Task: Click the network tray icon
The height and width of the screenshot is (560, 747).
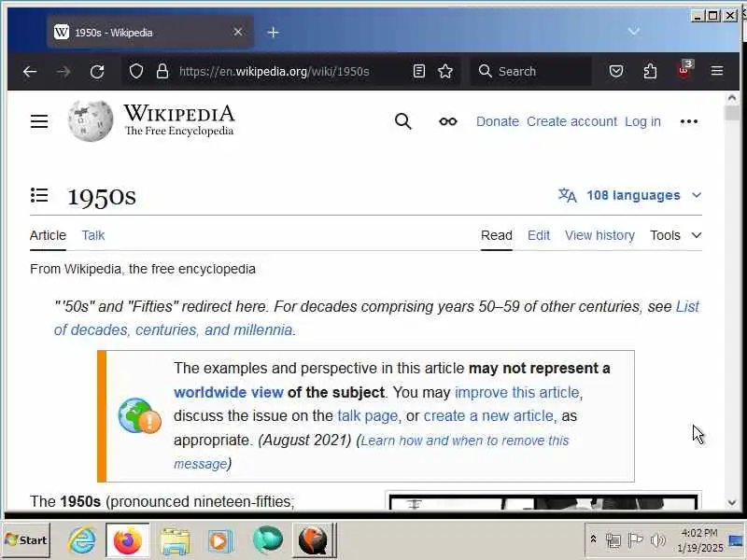Action: pyautogui.click(x=613, y=540)
